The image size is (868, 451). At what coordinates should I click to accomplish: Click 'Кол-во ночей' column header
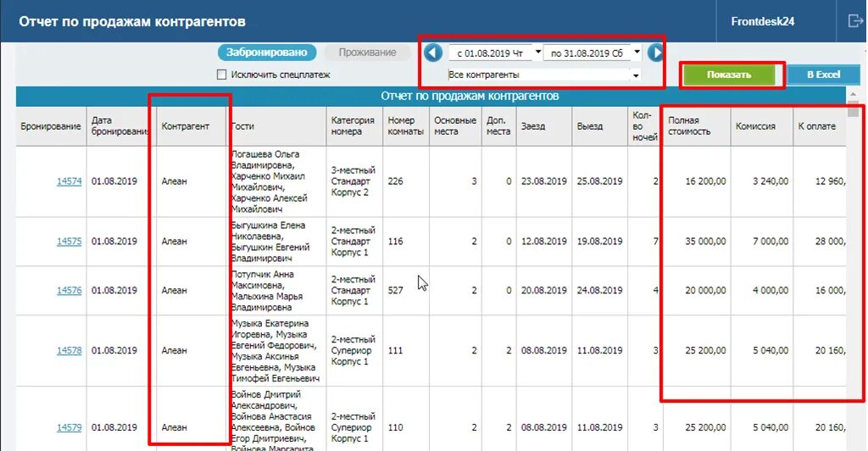click(645, 126)
